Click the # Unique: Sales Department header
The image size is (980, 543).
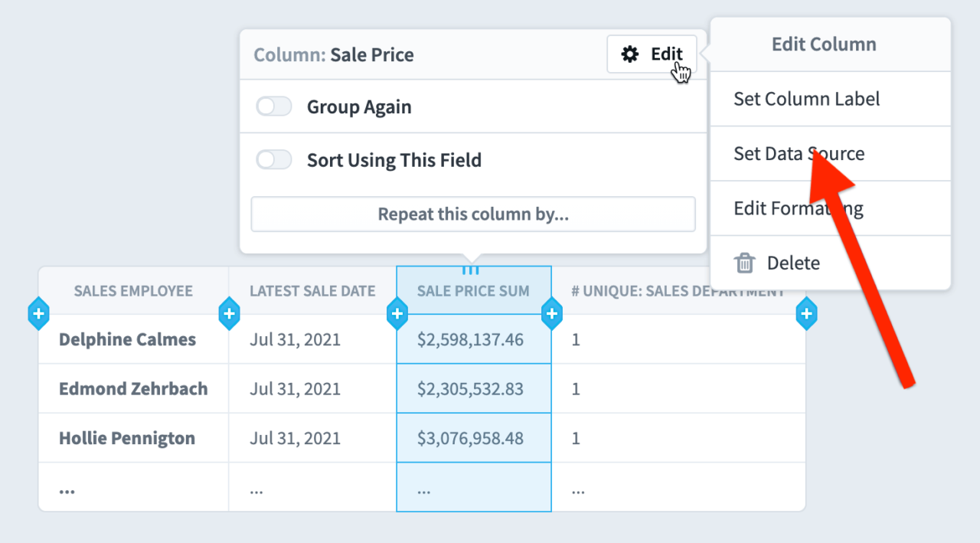pyautogui.click(x=678, y=291)
